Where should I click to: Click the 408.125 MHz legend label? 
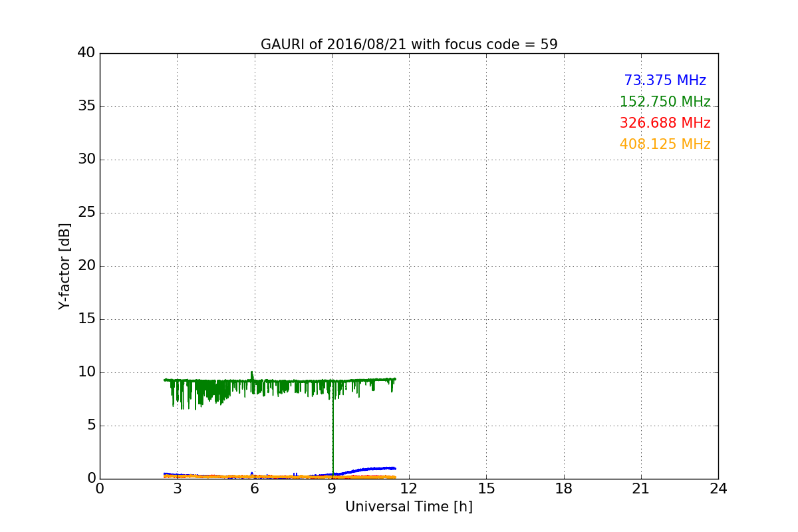[665, 144]
